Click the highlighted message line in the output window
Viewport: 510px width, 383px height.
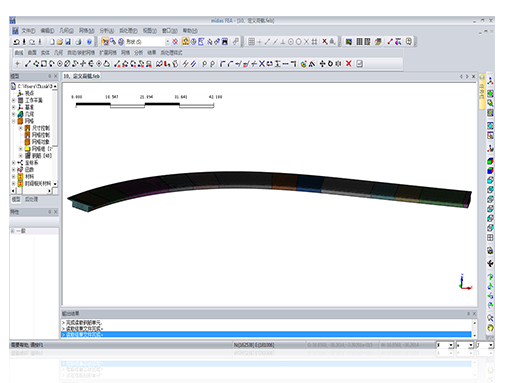pyautogui.click(x=266, y=334)
